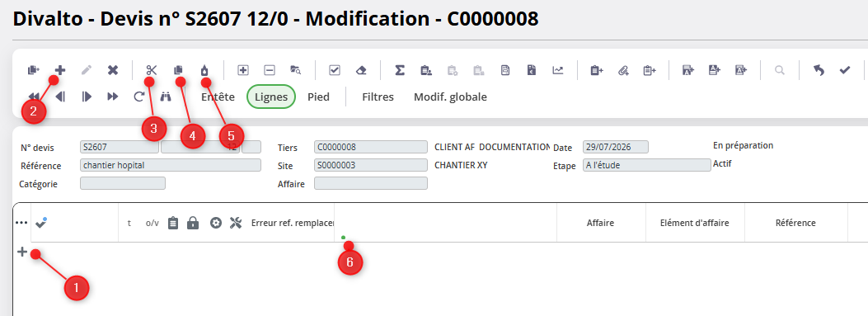Click the undo curved arrow icon
Screen dimensions: 868x316
819,70
